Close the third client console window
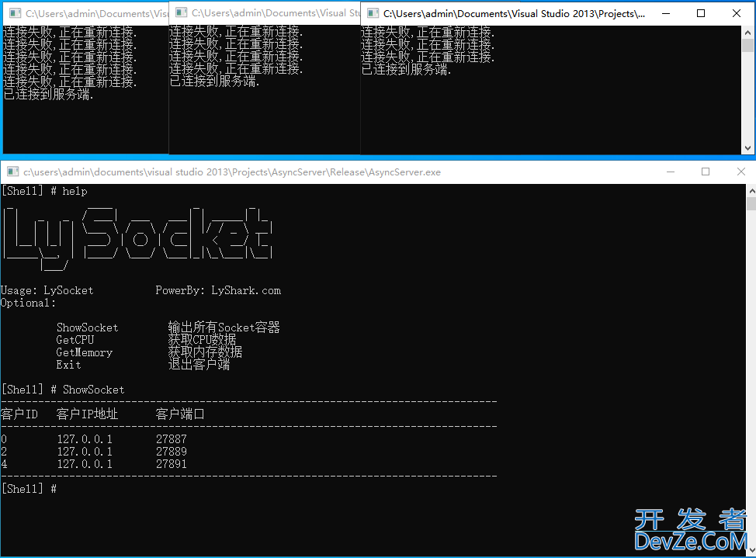 [736, 14]
